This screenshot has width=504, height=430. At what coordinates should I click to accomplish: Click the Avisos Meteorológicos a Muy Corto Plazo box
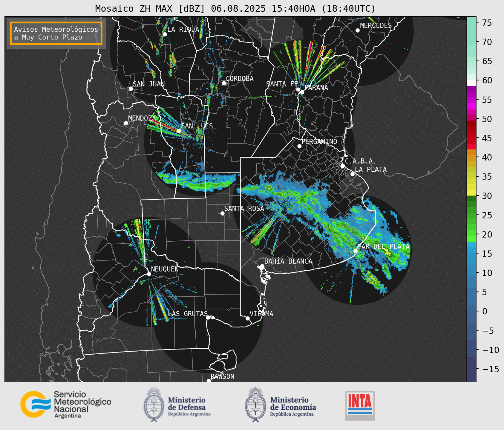(x=56, y=33)
